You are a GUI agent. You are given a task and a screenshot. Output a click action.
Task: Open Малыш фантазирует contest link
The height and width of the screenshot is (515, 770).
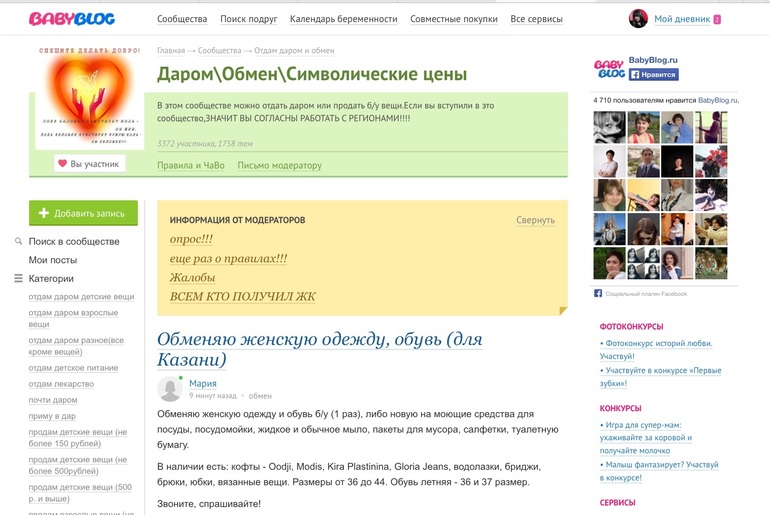(659, 471)
